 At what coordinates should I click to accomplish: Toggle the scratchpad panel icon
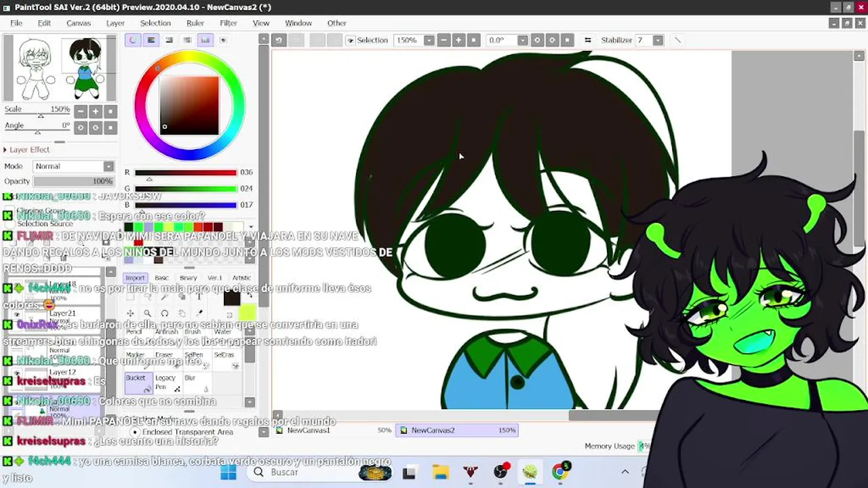[x=223, y=40]
